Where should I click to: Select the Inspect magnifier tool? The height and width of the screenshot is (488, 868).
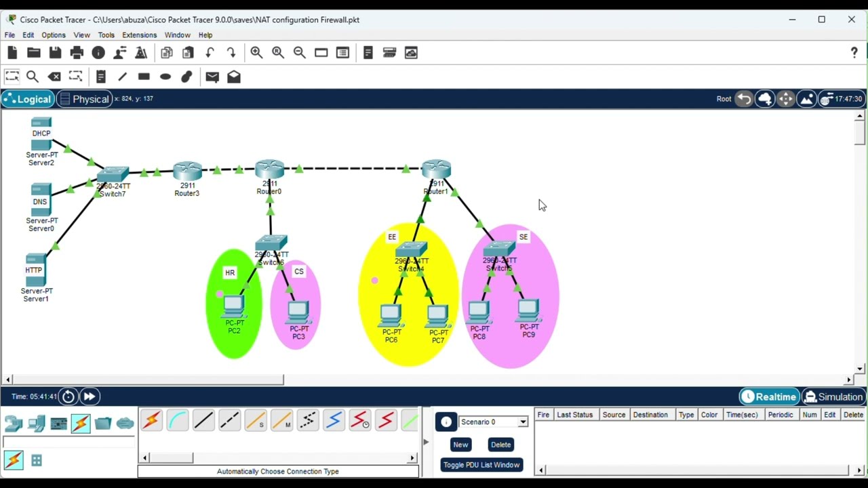(x=33, y=77)
